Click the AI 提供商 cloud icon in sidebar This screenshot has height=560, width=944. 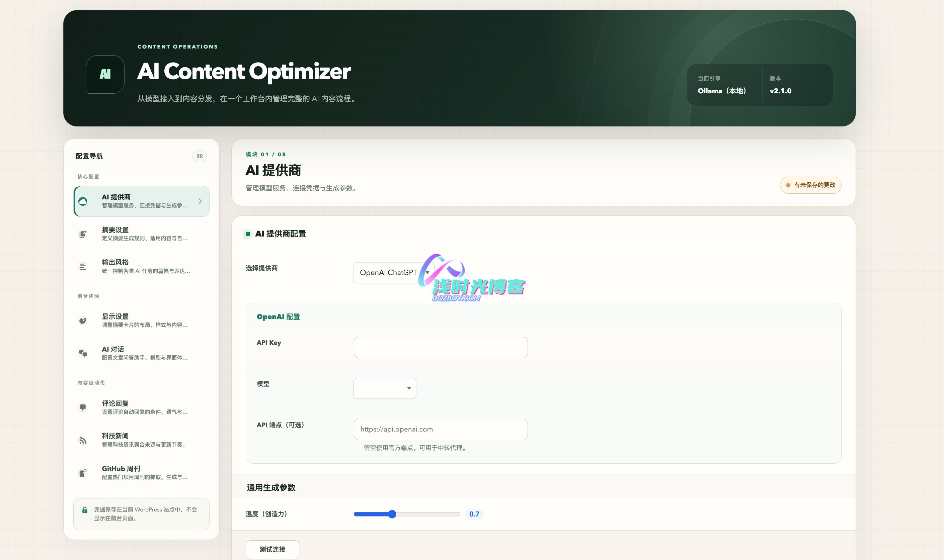coord(83,201)
